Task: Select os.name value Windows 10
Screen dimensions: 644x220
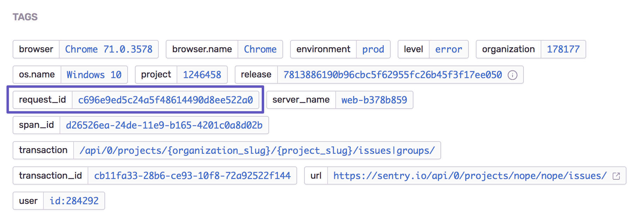Action: (x=94, y=75)
